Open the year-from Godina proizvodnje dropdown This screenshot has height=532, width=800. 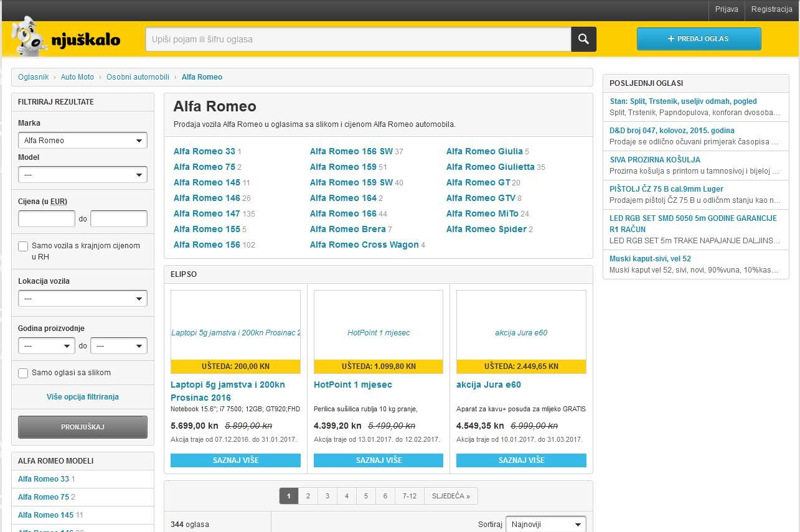pos(47,345)
